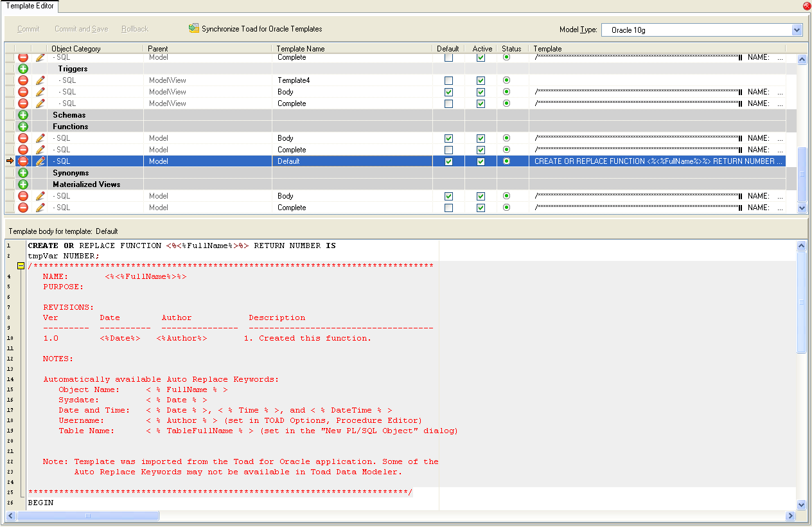Open the Model Type dropdown
812x527 pixels.
pyautogui.click(x=797, y=30)
